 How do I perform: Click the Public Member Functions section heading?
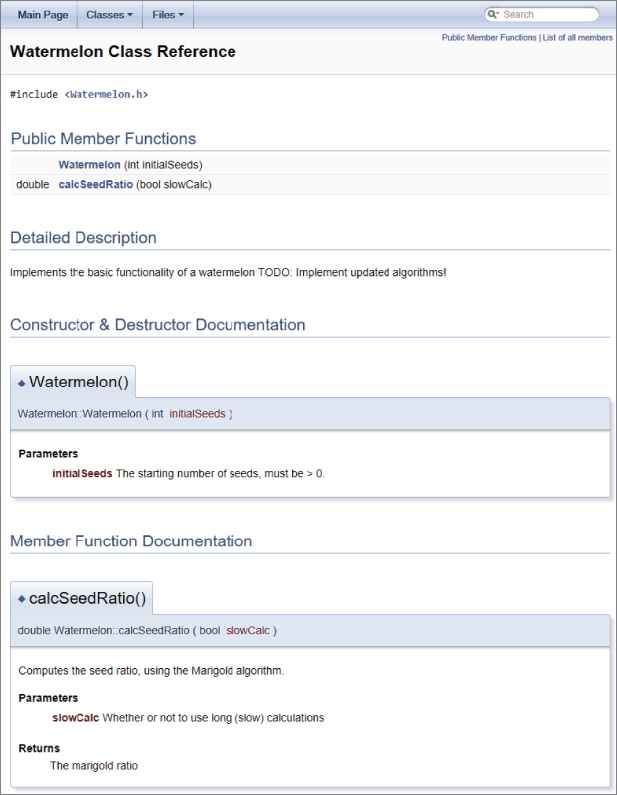(x=103, y=138)
